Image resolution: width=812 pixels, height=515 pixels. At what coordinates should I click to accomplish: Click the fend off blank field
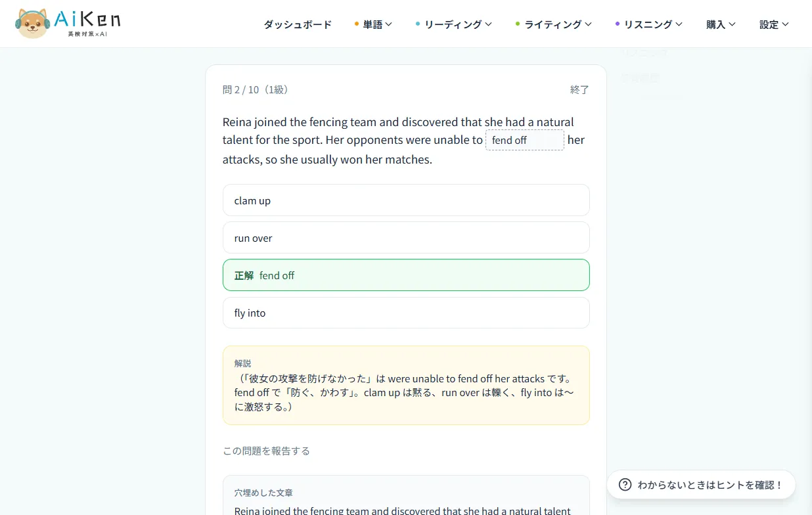tap(525, 140)
